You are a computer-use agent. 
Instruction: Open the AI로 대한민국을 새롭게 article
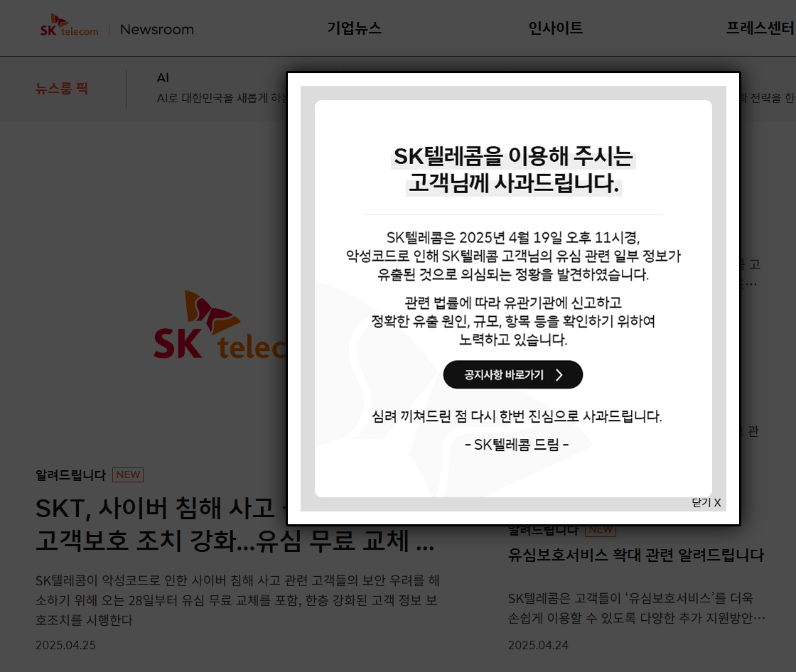(222, 98)
